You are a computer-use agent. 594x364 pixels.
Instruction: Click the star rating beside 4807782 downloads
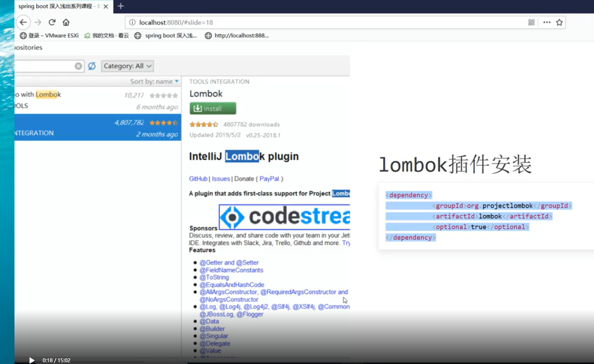tap(203, 124)
